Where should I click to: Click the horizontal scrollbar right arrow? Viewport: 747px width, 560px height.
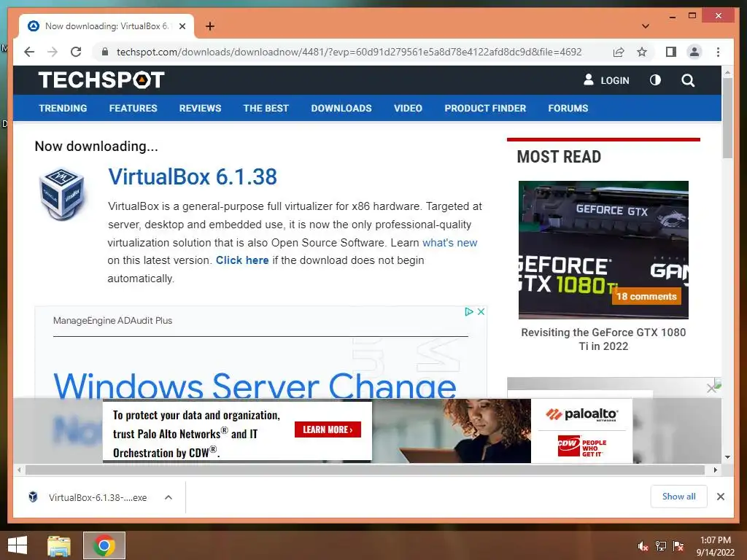[x=715, y=470]
